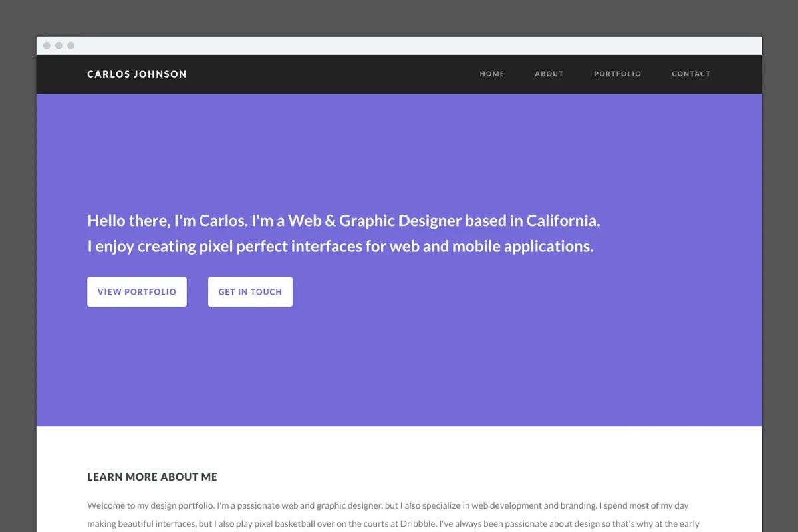Select Portfolio in the navigation bar

click(x=617, y=74)
